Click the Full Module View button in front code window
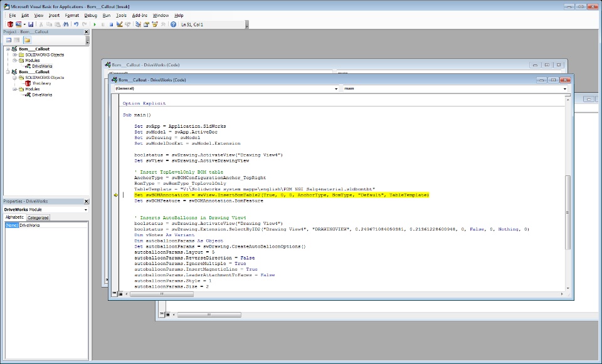 [x=120, y=294]
